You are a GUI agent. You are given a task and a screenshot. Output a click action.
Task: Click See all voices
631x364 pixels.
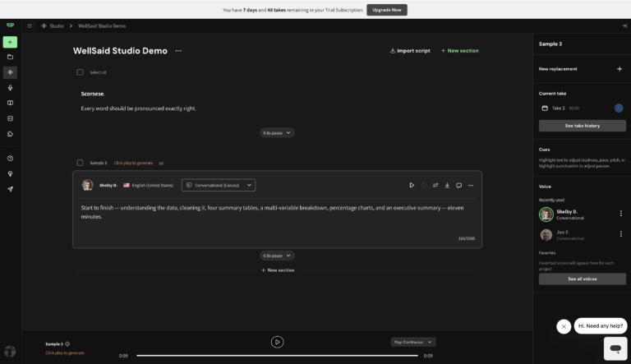pyautogui.click(x=583, y=279)
